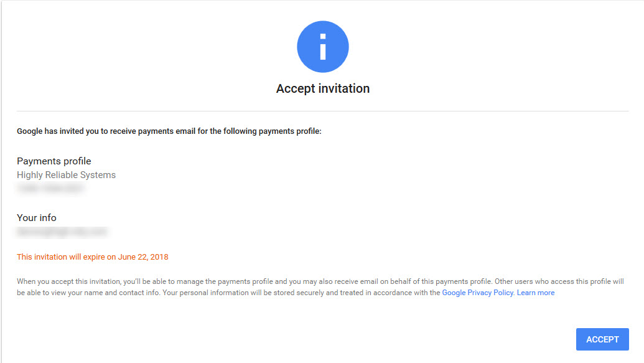Click the blurred email under Your info

pyautogui.click(x=62, y=232)
